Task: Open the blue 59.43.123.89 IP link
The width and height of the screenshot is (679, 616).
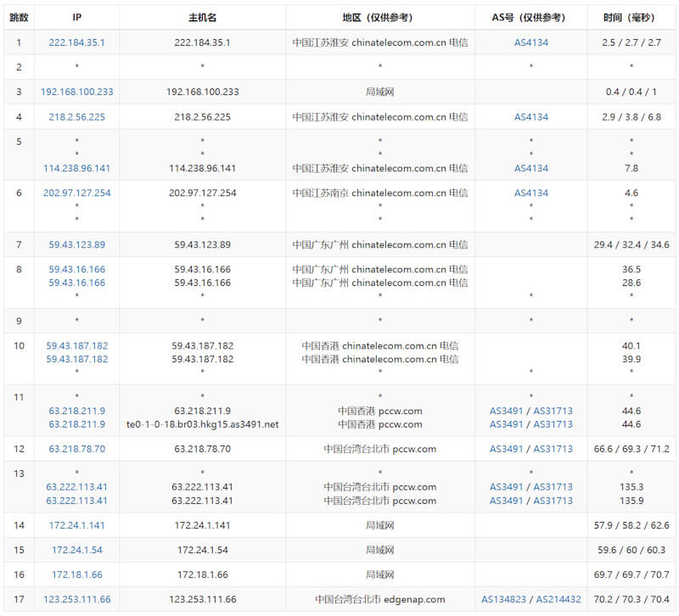Action: pos(76,244)
